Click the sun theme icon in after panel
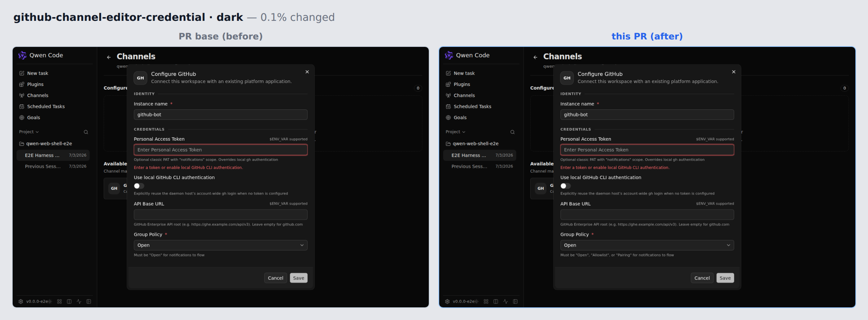 click(x=476, y=301)
